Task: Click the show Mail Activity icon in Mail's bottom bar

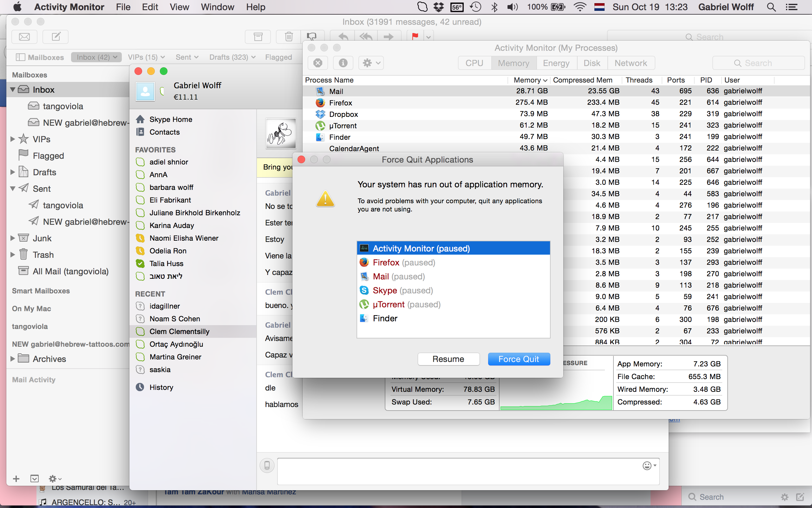Action: 35,479
